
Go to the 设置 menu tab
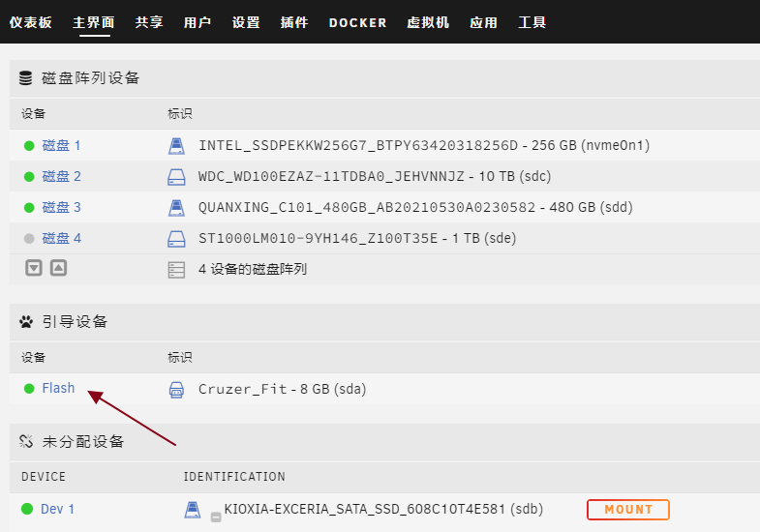tap(246, 22)
